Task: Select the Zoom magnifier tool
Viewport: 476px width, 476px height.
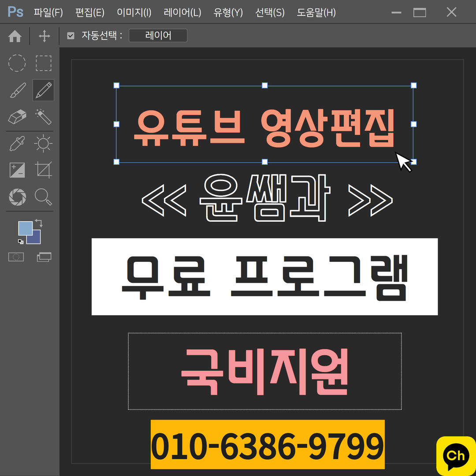Action: pyautogui.click(x=43, y=197)
